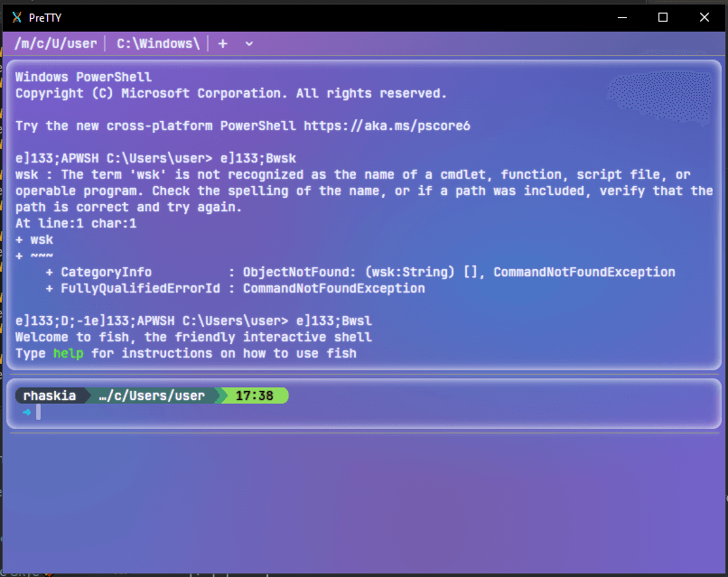The width and height of the screenshot is (728, 577).
Task: Click the …/c/Users/user path segment
Action: pyautogui.click(x=152, y=396)
